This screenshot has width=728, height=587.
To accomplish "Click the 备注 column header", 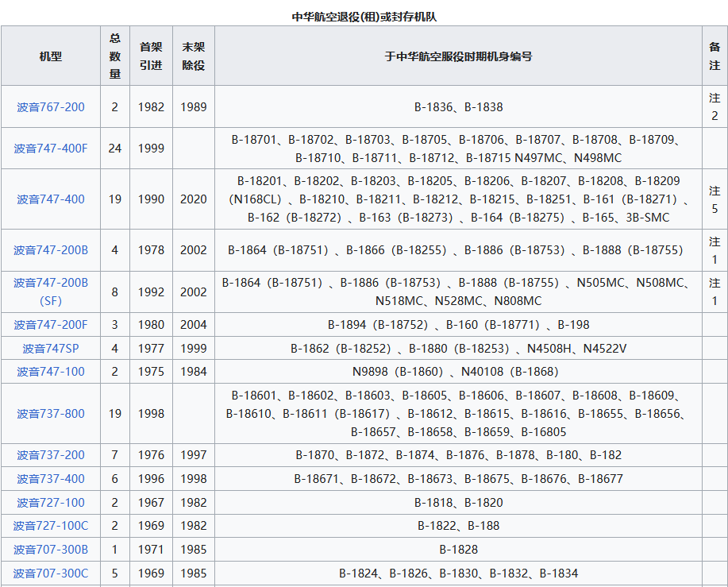I will pyautogui.click(x=715, y=56).
